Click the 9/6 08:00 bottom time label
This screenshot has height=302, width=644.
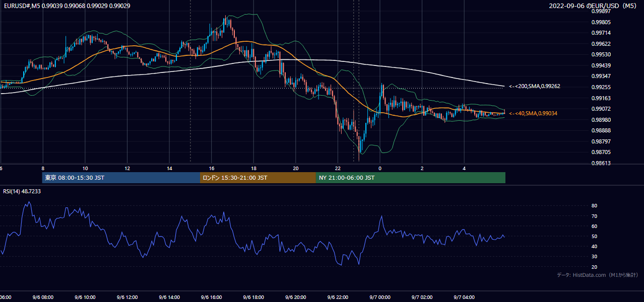tap(43, 297)
